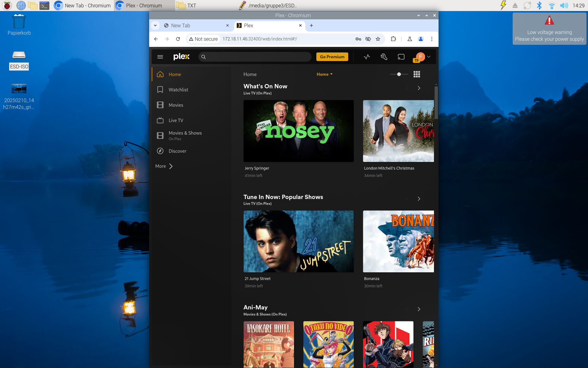Expand More in the sidebar
Viewport: 588px width, 368px height.
tap(164, 166)
